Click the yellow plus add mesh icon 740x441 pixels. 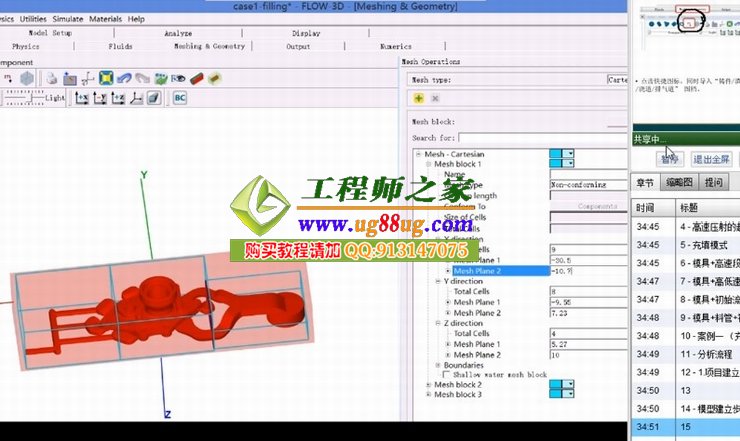click(419, 98)
